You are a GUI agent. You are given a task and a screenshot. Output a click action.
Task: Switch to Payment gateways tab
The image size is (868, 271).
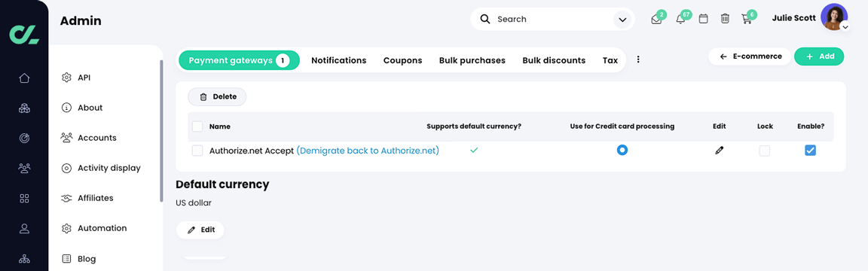[239, 60]
